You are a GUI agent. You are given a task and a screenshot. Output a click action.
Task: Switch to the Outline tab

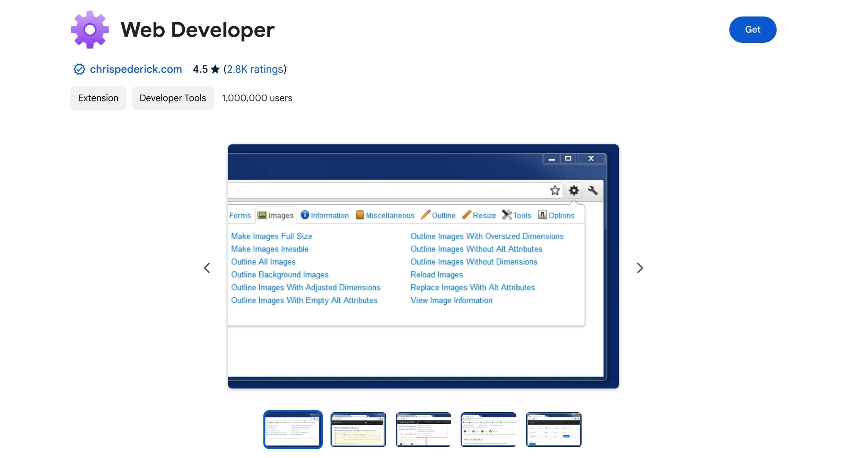438,215
